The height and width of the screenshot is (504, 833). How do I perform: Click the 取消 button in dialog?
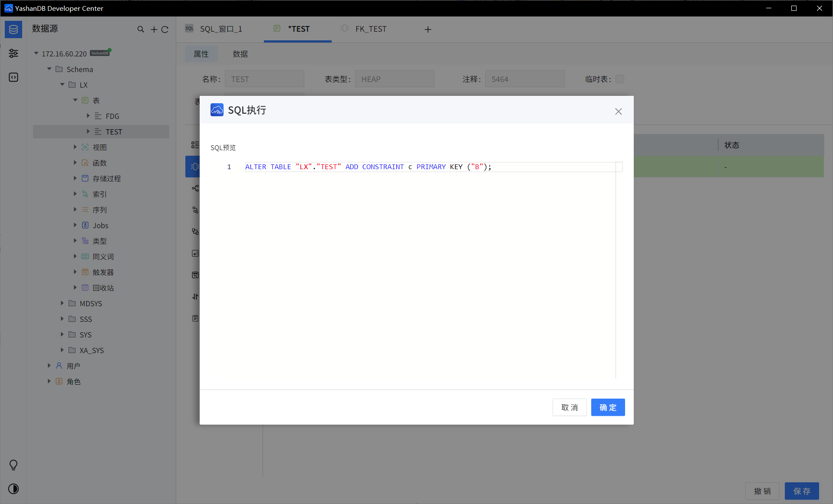pyautogui.click(x=569, y=407)
